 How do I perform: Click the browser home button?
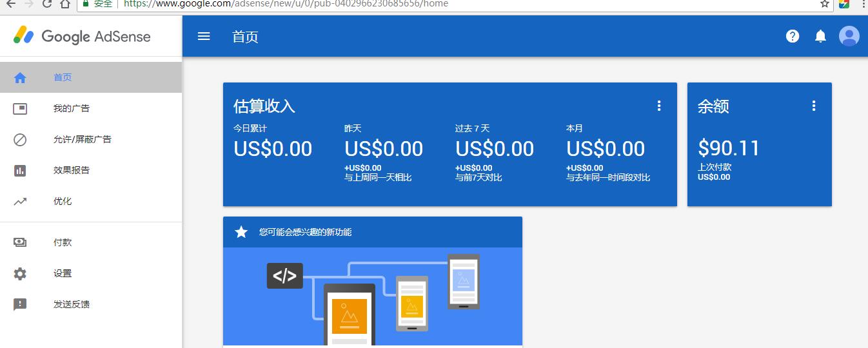64,4
